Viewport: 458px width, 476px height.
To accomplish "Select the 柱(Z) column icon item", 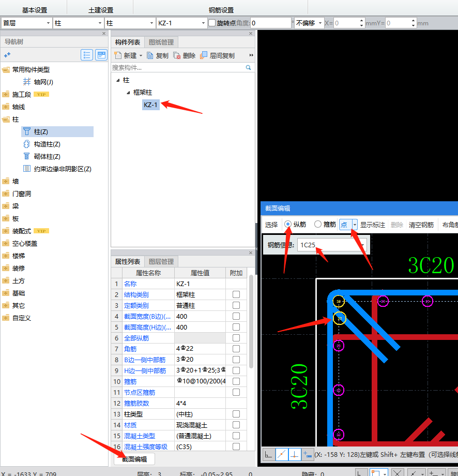I will [x=27, y=131].
